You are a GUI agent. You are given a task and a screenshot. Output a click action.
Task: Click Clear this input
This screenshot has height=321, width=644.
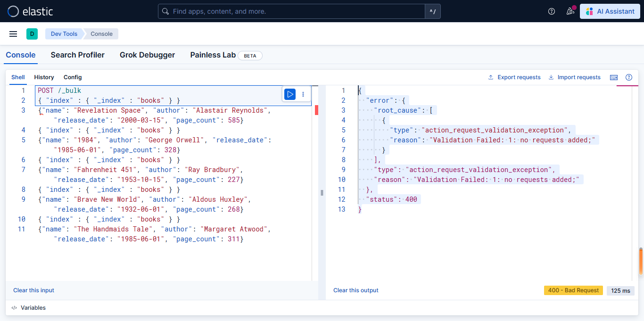click(x=34, y=290)
